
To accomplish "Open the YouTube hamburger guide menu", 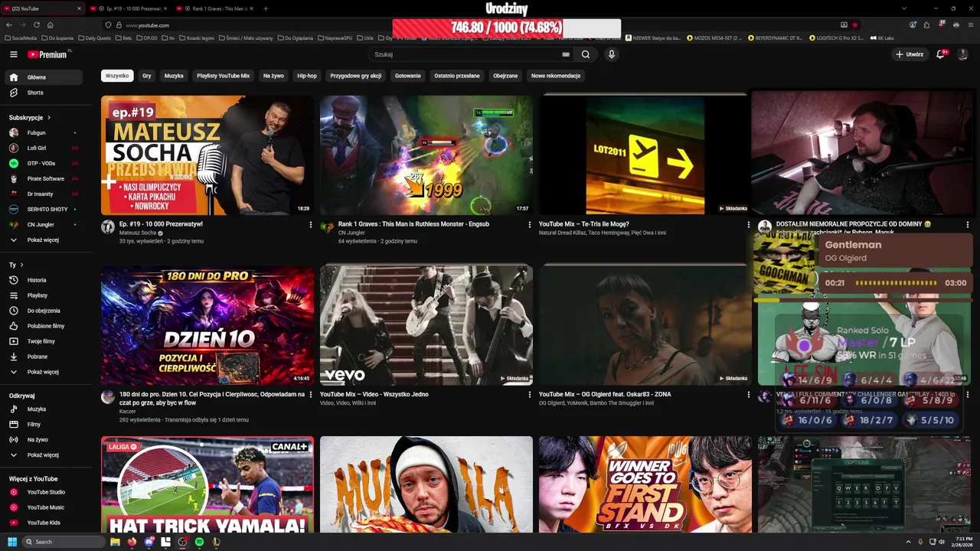I will point(13,54).
